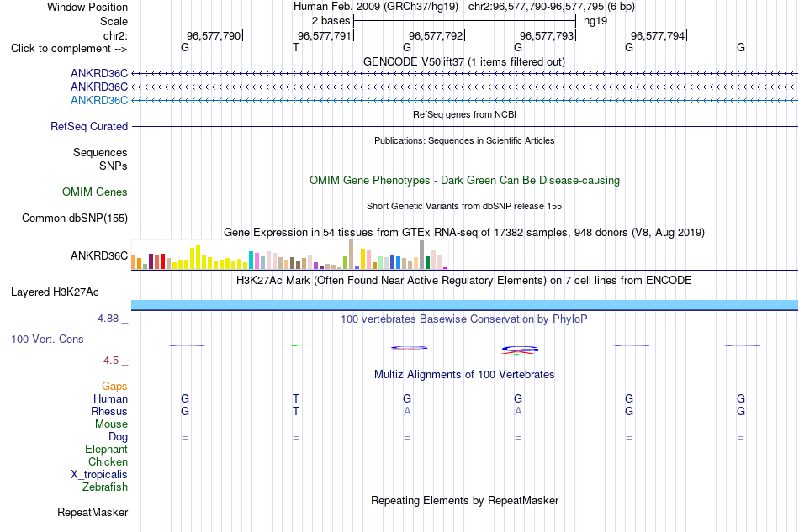Click the Scale track label
The height and width of the screenshot is (532, 799).
114,21
